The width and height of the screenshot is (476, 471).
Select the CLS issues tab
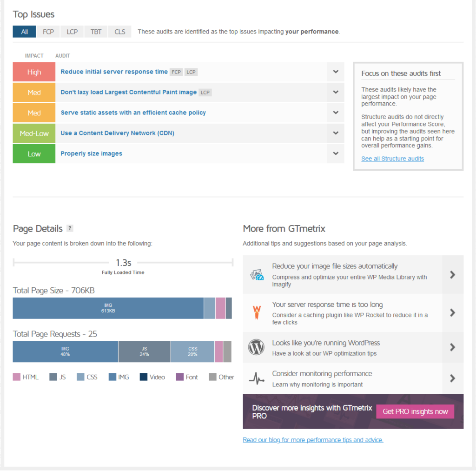click(120, 32)
